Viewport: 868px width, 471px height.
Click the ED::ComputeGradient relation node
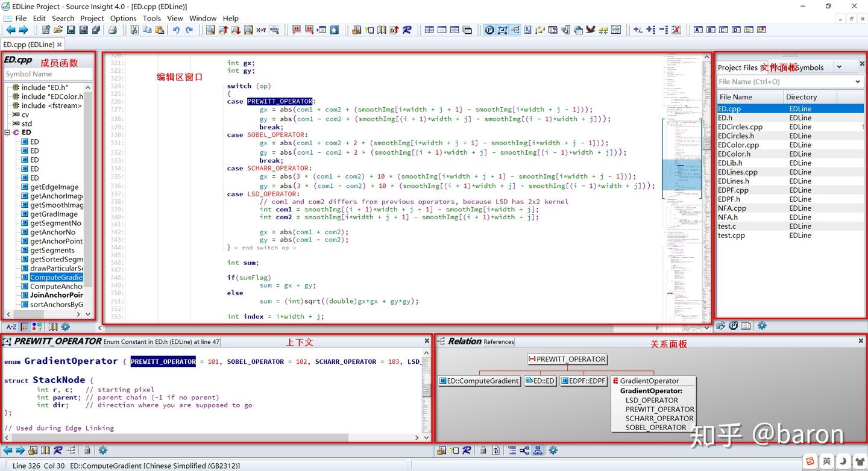[480, 381]
